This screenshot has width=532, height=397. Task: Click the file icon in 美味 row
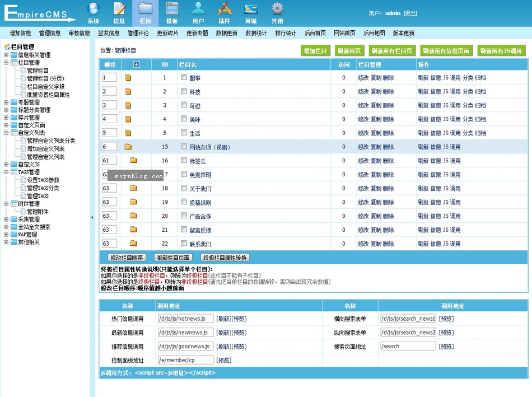128,119
